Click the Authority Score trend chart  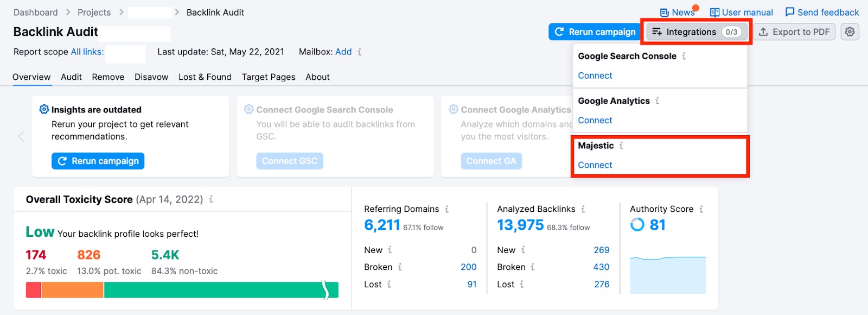[x=667, y=275]
